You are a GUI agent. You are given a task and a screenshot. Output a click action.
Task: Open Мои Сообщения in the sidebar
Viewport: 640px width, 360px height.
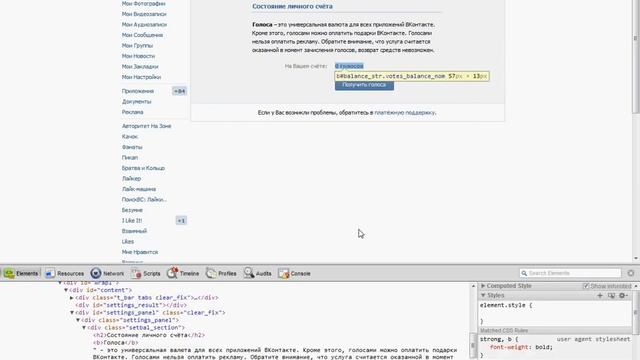pyautogui.click(x=142, y=35)
